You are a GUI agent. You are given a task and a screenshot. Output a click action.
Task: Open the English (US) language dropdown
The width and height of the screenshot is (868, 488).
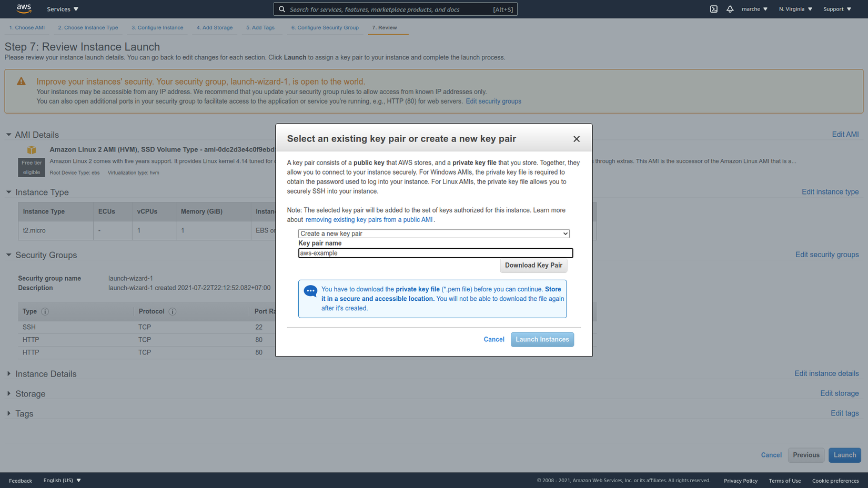(x=62, y=480)
